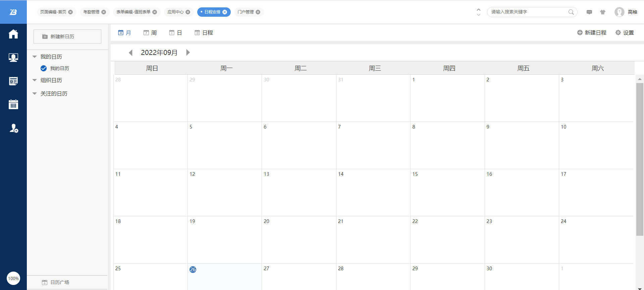This screenshot has height=290, width=644.
Task: Switch to the 应用中心 tab
Action: pos(175,12)
